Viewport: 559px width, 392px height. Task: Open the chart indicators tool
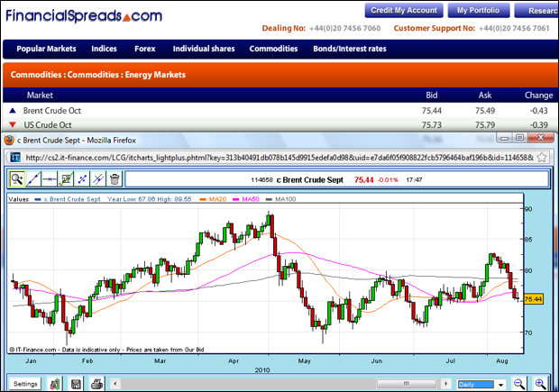point(66,179)
